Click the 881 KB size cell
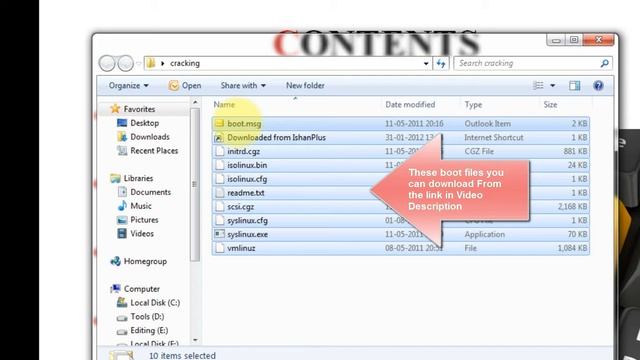This screenshot has width=640, height=360. click(575, 151)
